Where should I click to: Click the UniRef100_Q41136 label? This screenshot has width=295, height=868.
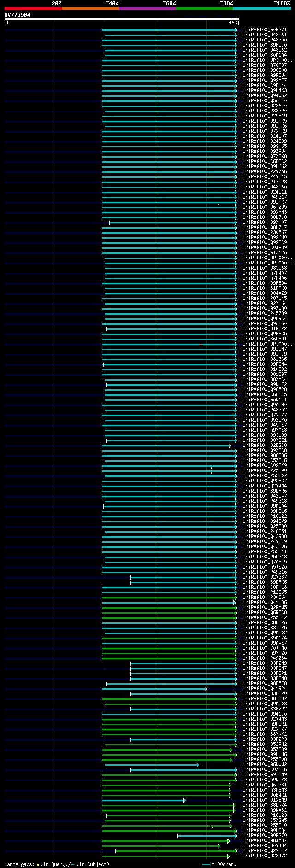pos(265,602)
